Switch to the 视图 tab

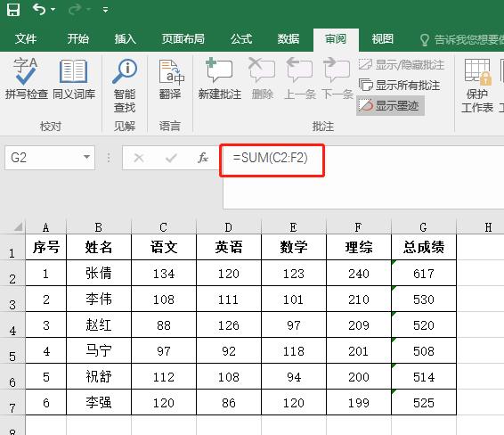383,39
